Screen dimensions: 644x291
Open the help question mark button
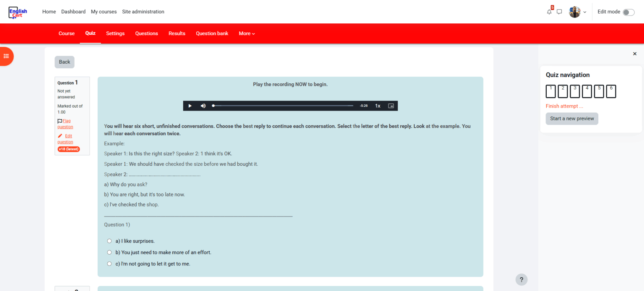521,280
